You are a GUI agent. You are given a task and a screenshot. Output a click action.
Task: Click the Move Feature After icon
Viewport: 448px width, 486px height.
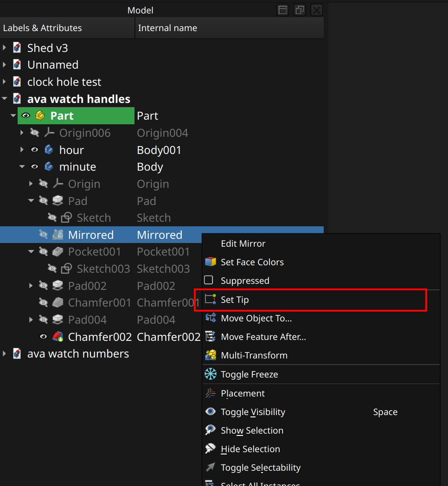(x=211, y=337)
